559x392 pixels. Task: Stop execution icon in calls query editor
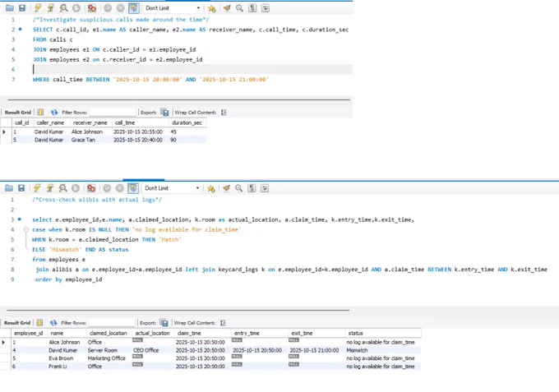(x=76, y=8)
